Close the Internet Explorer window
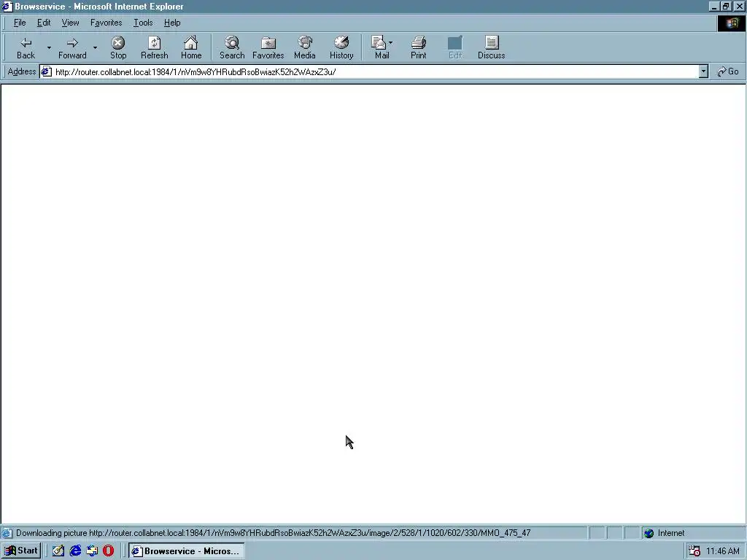The image size is (747, 560). click(740, 7)
